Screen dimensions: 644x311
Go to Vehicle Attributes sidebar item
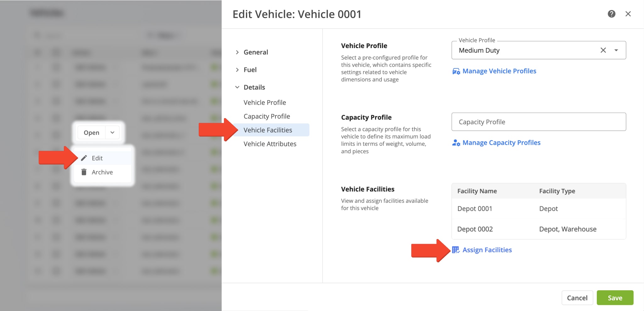pos(270,144)
